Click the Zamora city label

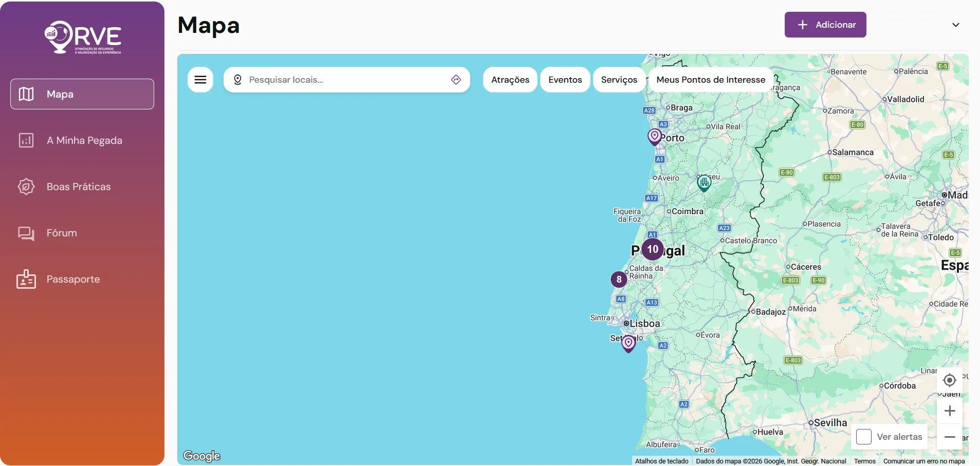point(841,111)
